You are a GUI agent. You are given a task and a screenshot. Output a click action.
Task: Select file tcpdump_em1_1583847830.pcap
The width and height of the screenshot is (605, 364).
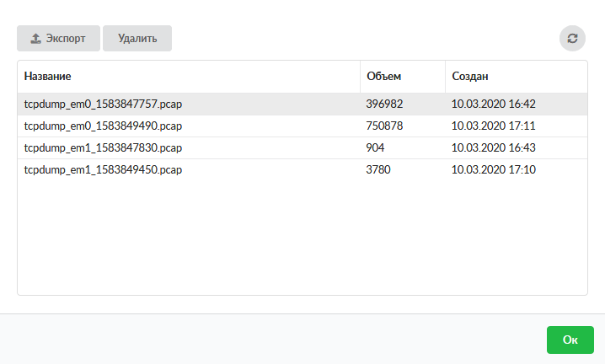point(104,147)
